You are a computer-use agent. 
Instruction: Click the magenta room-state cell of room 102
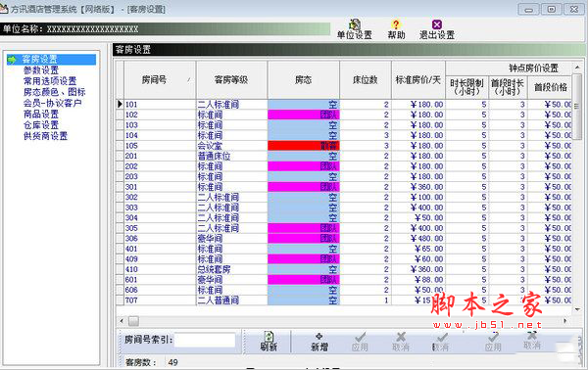[x=304, y=115]
